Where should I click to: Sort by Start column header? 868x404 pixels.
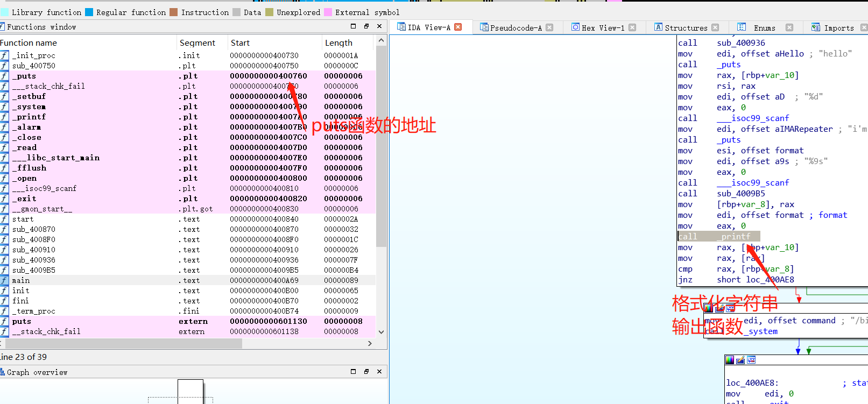point(275,42)
